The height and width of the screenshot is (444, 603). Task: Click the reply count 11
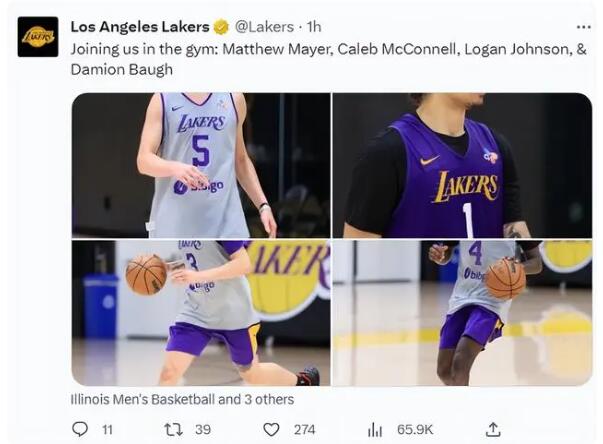point(108,429)
